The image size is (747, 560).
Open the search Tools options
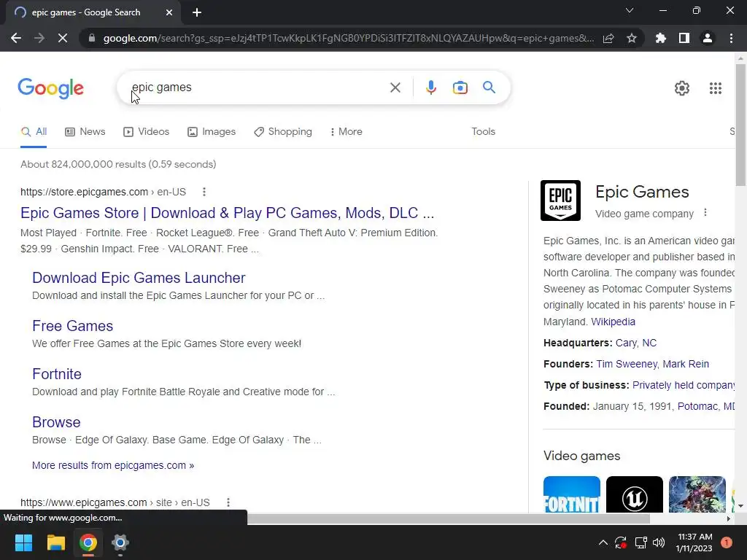tap(483, 131)
